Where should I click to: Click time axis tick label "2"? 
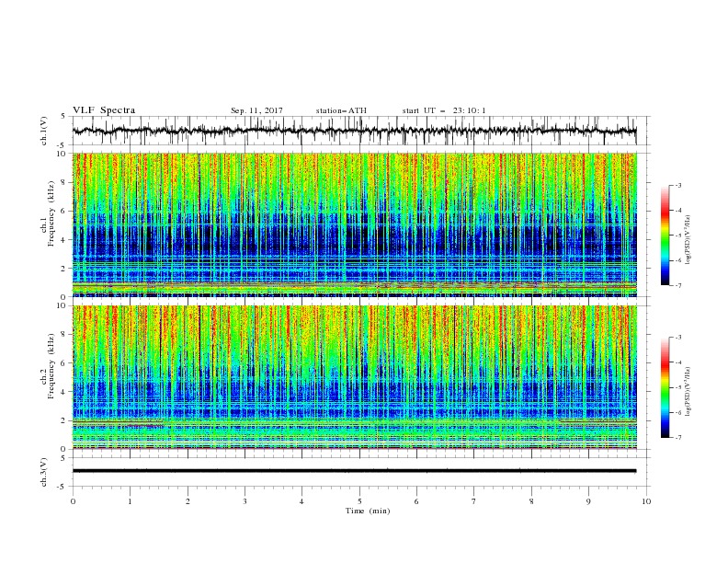[188, 501]
